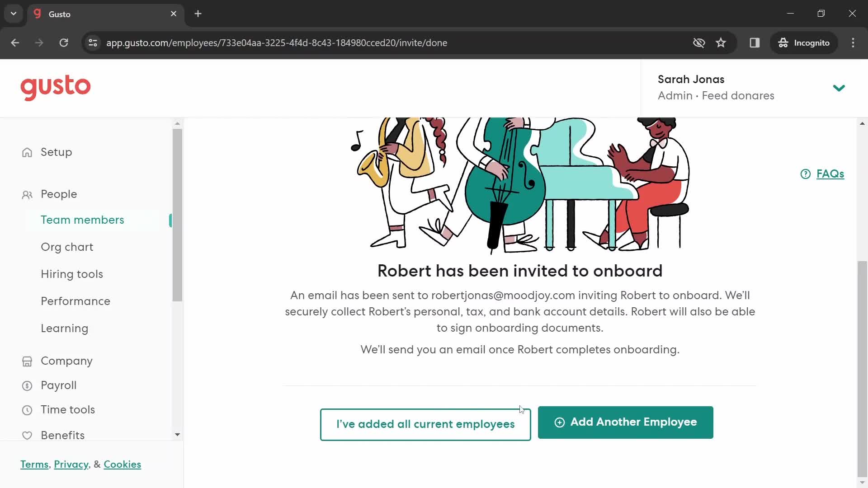Navigate to Payroll section icon
868x488 pixels.
click(x=27, y=385)
